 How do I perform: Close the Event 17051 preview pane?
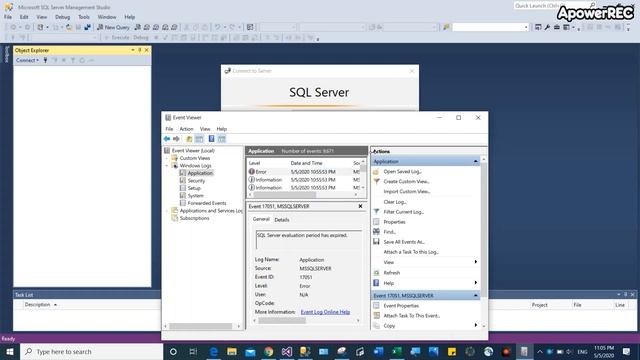pos(360,206)
